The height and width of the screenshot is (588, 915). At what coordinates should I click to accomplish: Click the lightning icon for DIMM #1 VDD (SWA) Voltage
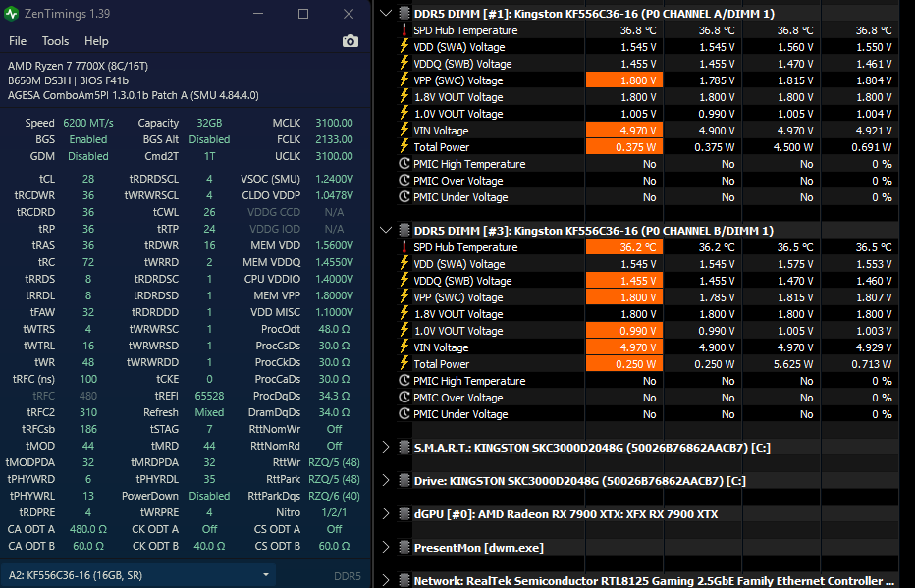[x=404, y=46]
